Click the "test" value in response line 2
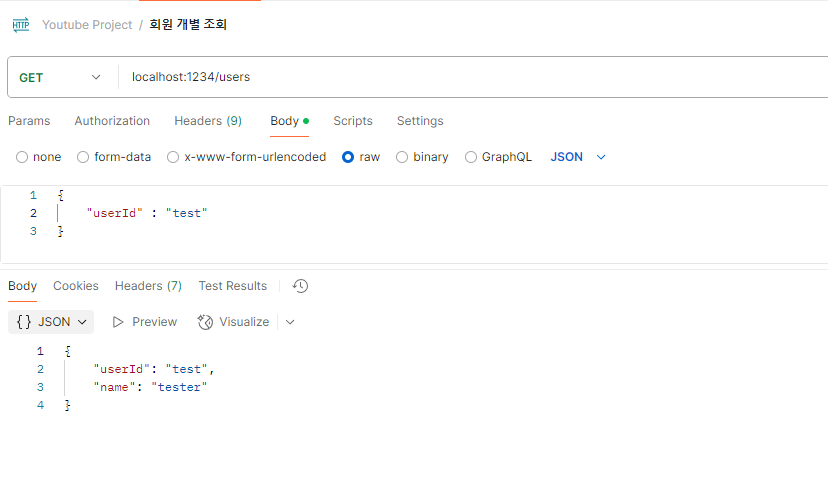This screenshot has height=478, width=828. (186, 369)
